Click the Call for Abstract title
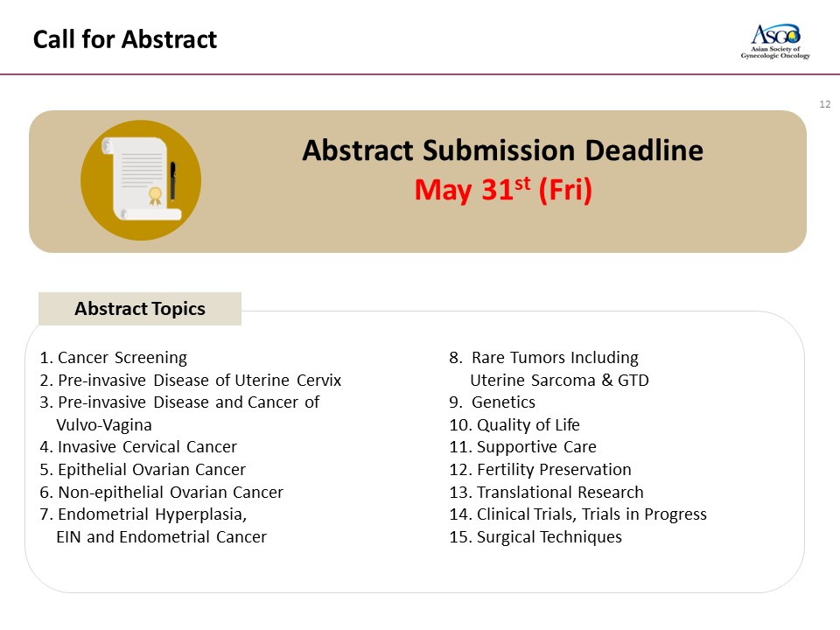The width and height of the screenshot is (840, 630). point(125,39)
